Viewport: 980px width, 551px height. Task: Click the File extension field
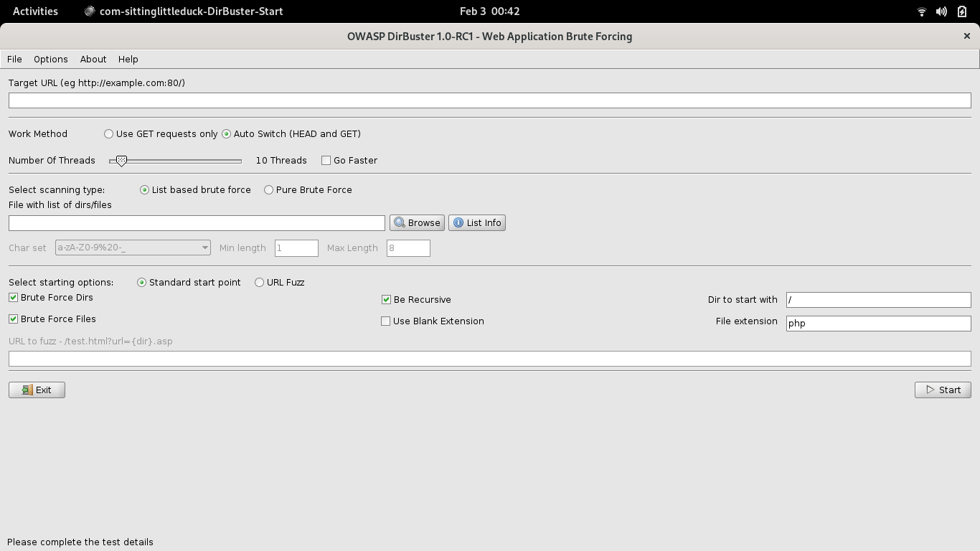click(x=878, y=324)
